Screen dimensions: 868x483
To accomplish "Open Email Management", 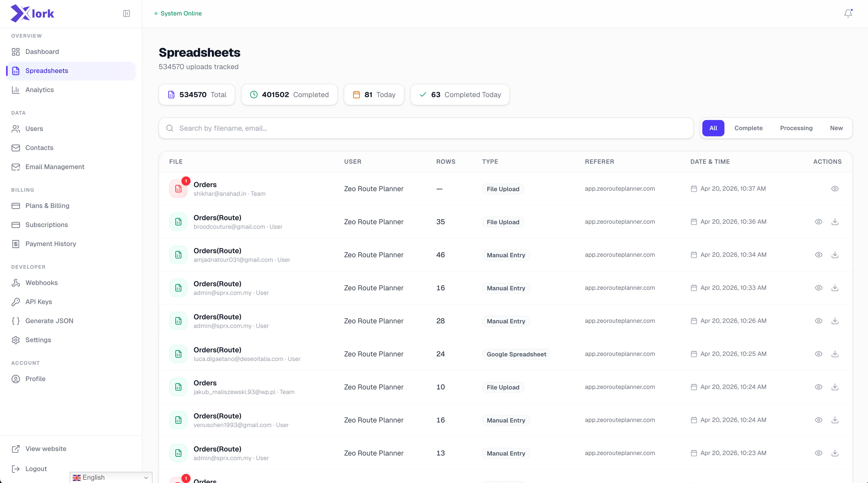I will pos(71,167).
